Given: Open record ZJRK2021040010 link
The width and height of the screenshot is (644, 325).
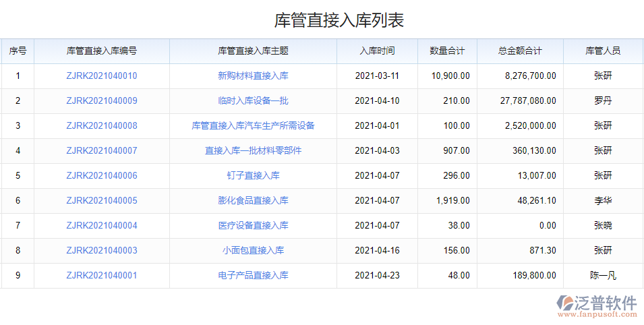Looking at the screenshot, I should (101, 76).
